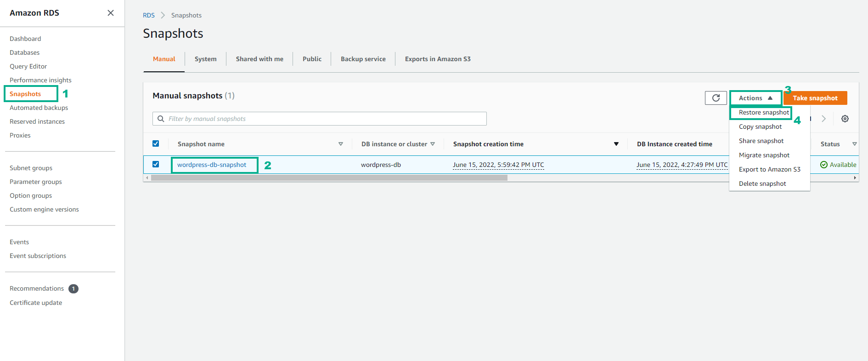Switch to the System tab
The image size is (868, 361).
(x=205, y=59)
